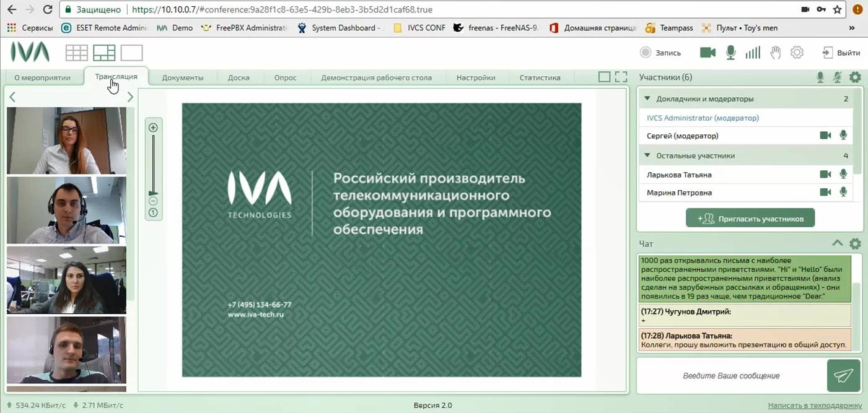Reset presentation zoom to 1:1
Viewport: 868px width, 413px height.
click(x=154, y=213)
